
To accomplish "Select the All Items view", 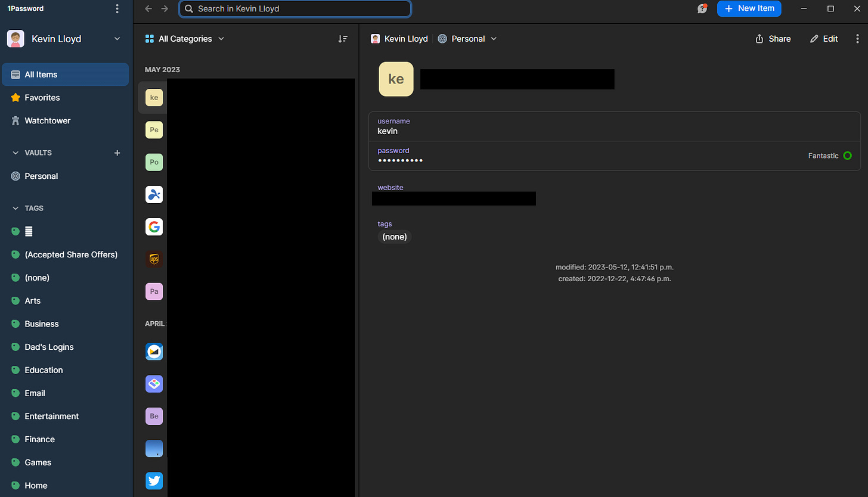I will pyautogui.click(x=41, y=74).
